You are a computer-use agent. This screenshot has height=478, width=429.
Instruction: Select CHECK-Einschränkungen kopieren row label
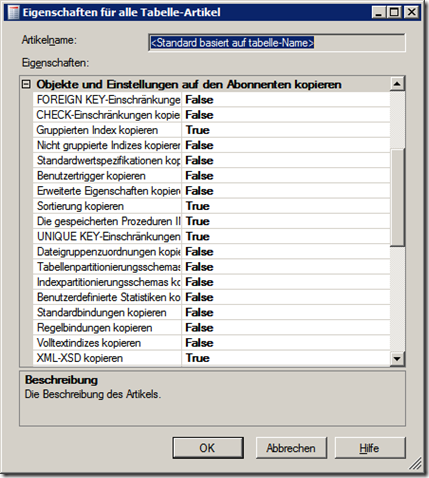(x=107, y=115)
